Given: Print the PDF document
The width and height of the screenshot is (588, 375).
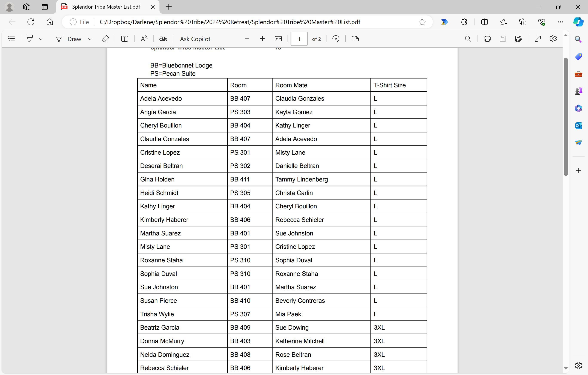Looking at the screenshot, I should coord(487,39).
